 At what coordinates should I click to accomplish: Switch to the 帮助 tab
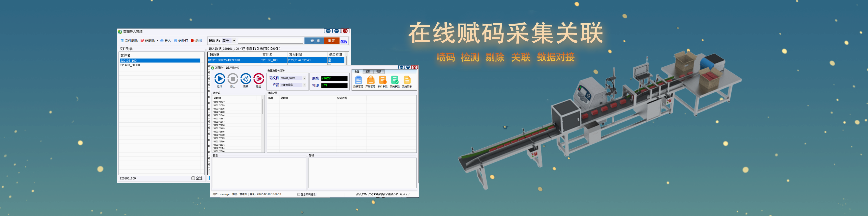point(379,72)
